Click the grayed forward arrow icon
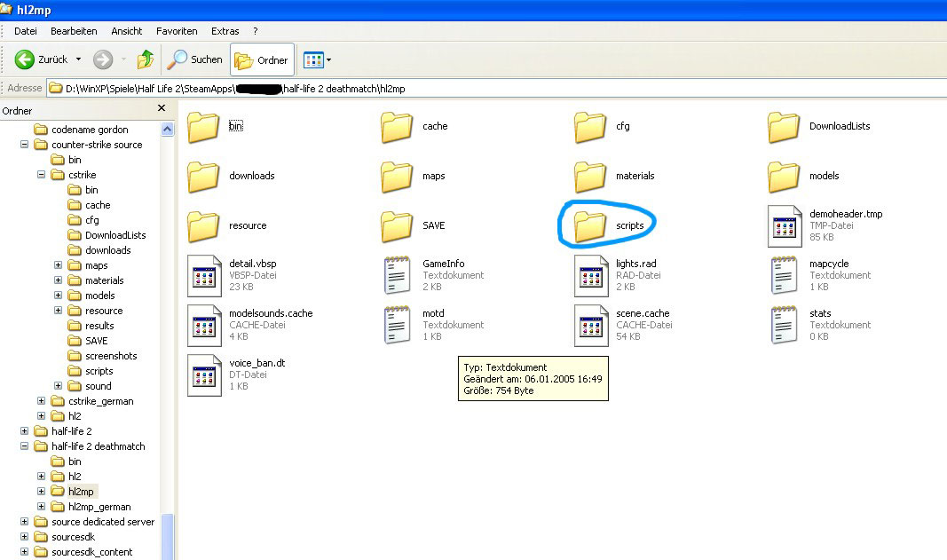Viewport: 947px width, 560px height. (x=103, y=59)
